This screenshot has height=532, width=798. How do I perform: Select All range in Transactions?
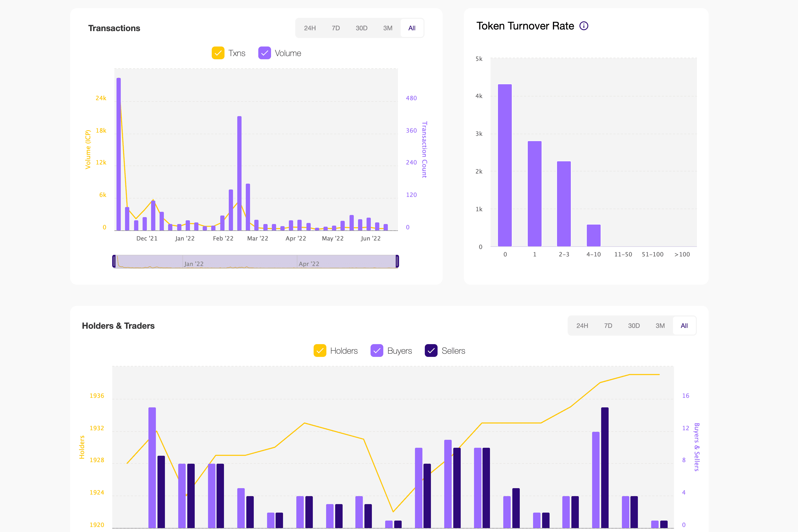coord(412,28)
